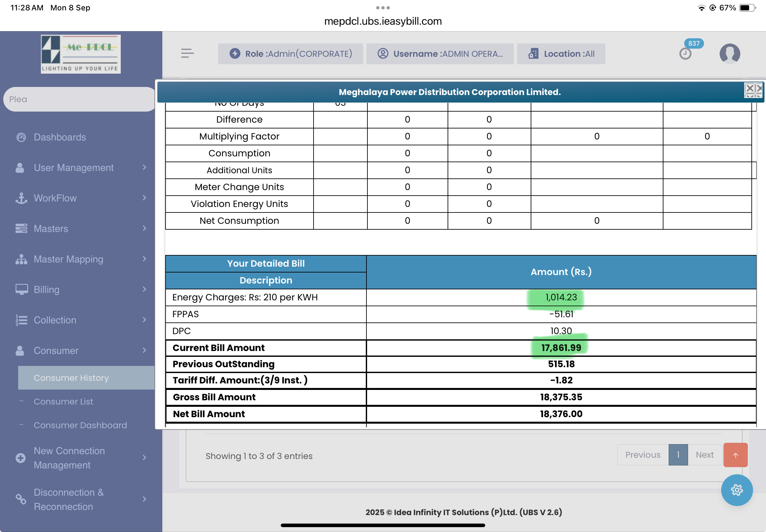Click the Previous pagination button
766x532 pixels.
coord(642,455)
